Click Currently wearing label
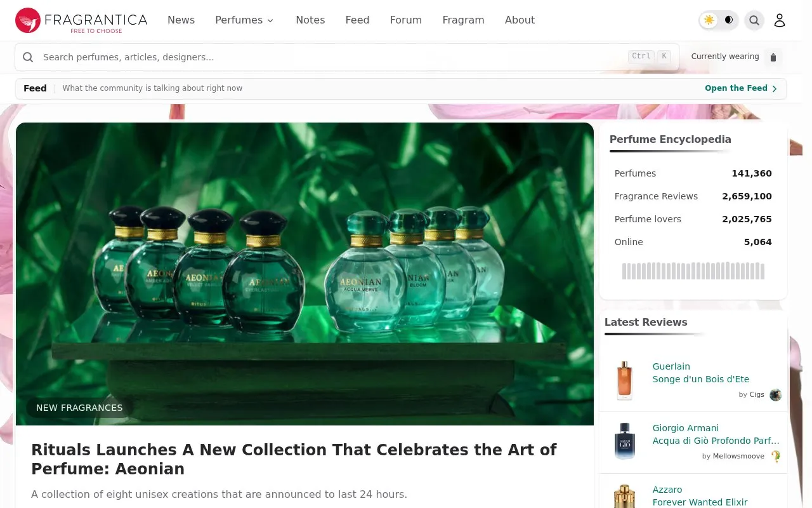 tap(725, 57)
